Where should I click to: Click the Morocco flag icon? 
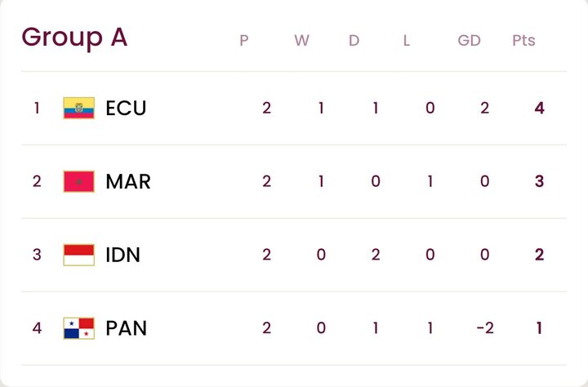[x=78, y=181]
